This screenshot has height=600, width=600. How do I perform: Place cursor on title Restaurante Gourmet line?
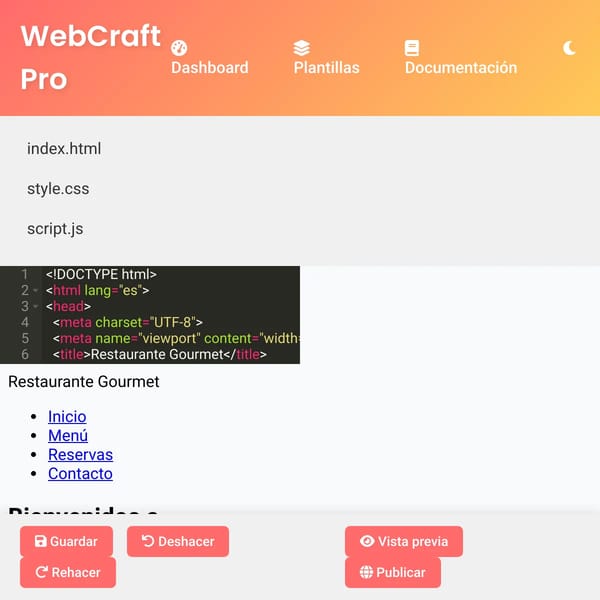160,355
